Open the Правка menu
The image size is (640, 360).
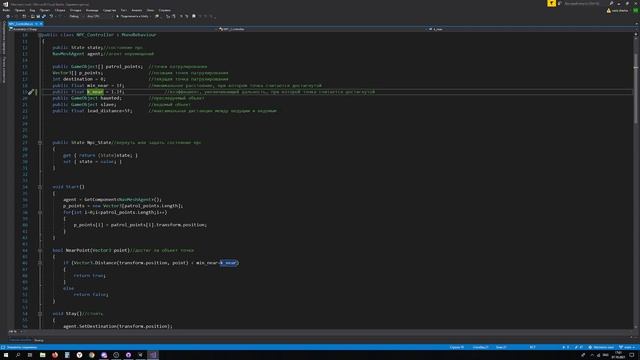click(20, 10)
